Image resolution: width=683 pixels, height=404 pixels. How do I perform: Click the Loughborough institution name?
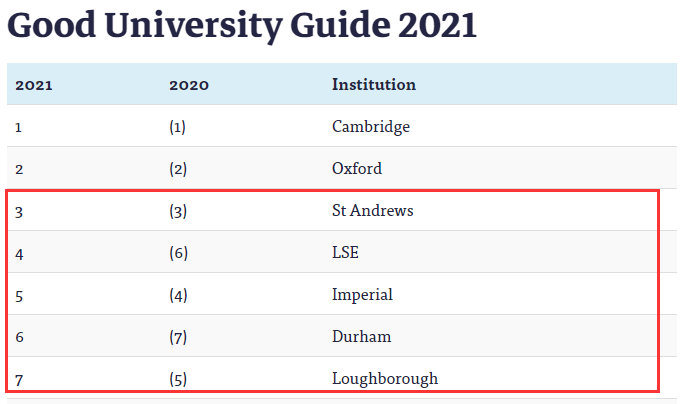point(385,379)
